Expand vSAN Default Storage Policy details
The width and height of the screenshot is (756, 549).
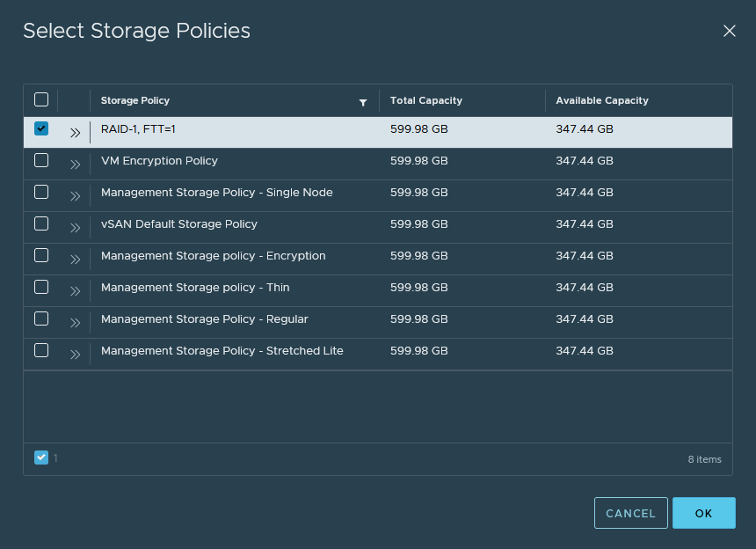point(75,228)
